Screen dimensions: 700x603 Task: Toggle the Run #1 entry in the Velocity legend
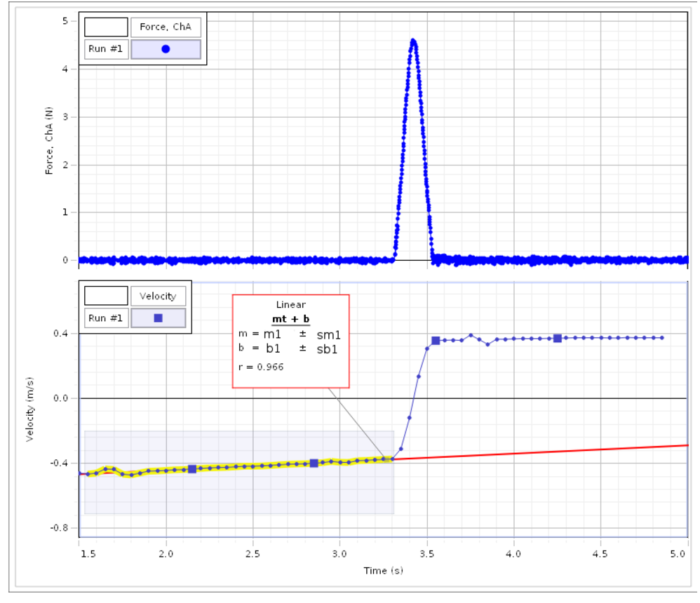tap(105, 318)
